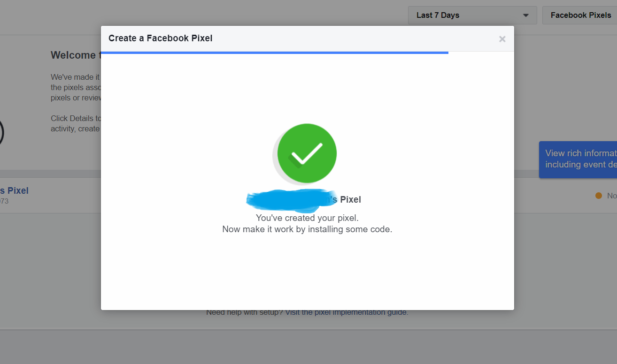Click the No status label near the dot
The height and width of the screenshot is (364, 617).
pyautogui.click(x=611, y=196)
